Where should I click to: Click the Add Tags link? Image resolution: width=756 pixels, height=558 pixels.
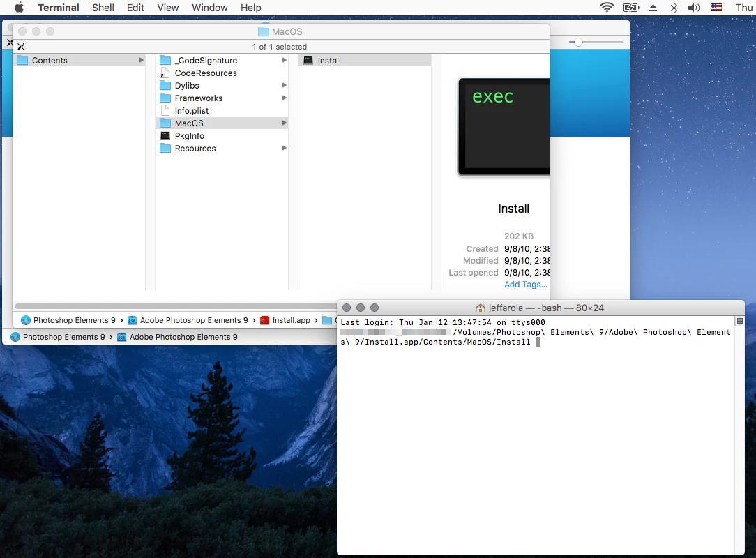coord(526,284)
